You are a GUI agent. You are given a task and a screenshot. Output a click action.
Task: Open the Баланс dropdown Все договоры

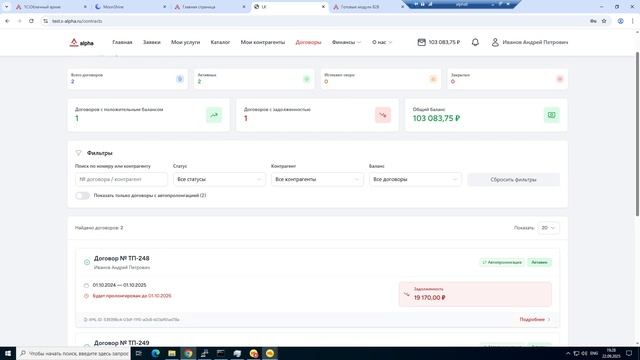point(415,179)
